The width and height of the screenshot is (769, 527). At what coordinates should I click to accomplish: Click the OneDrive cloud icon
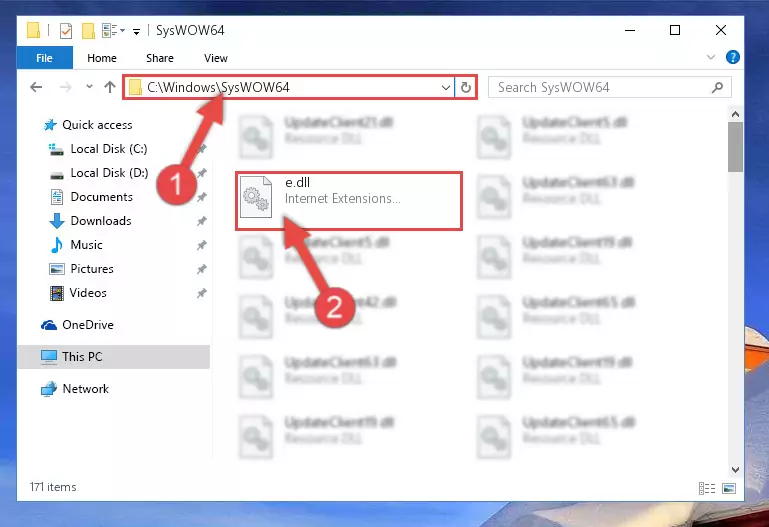(49, 325)
